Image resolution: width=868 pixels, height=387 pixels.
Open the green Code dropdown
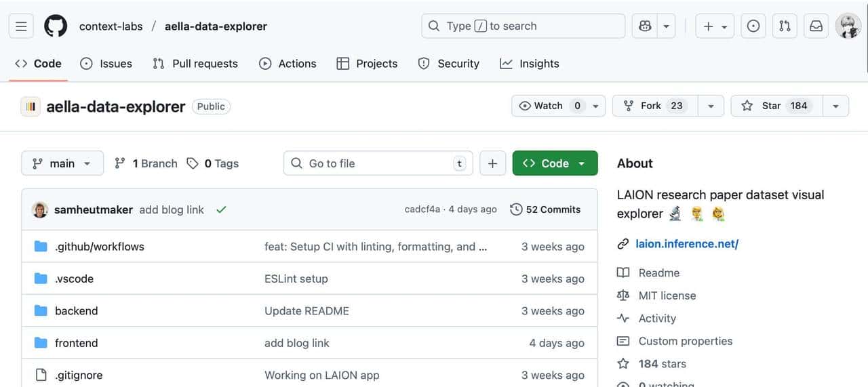tap(555, 163)
